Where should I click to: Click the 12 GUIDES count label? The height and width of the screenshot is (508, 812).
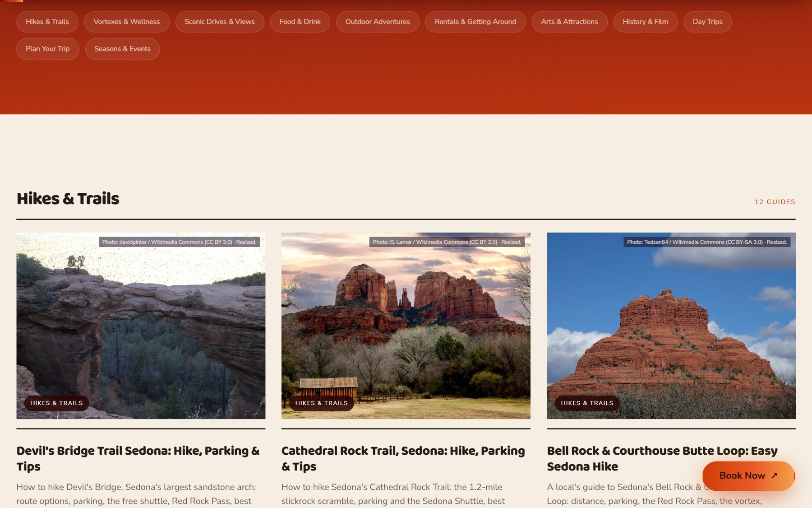tap(775, 202)
